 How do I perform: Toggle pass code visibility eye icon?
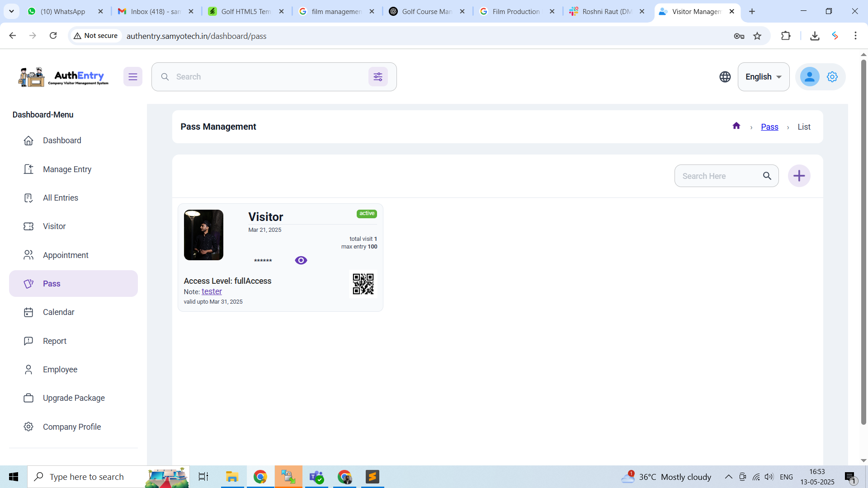click(x=301, y=260)
